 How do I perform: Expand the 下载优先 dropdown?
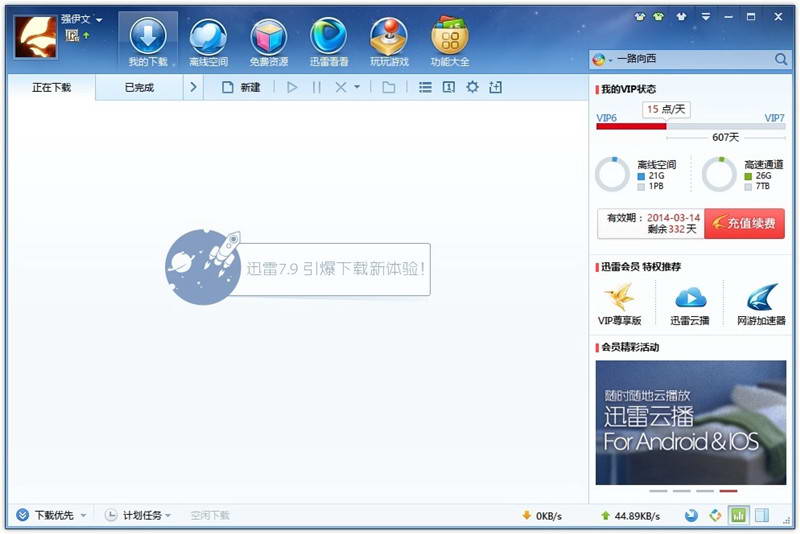point(83,516)
